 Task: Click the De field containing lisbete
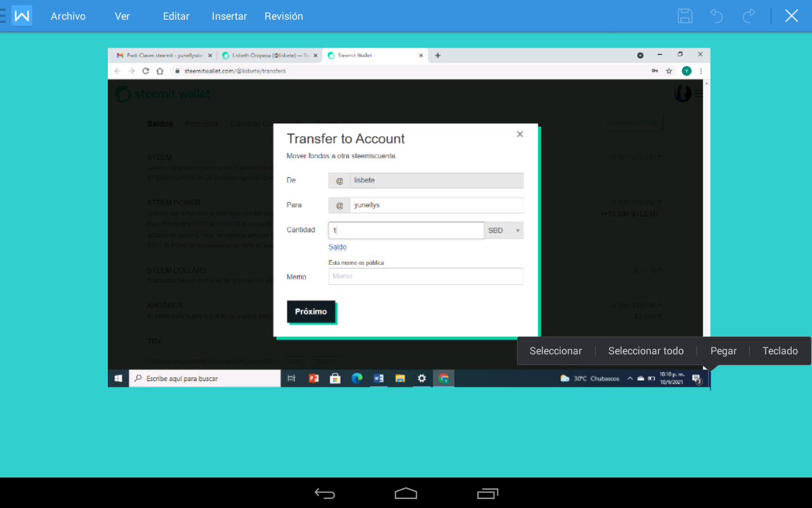[426, 180]
